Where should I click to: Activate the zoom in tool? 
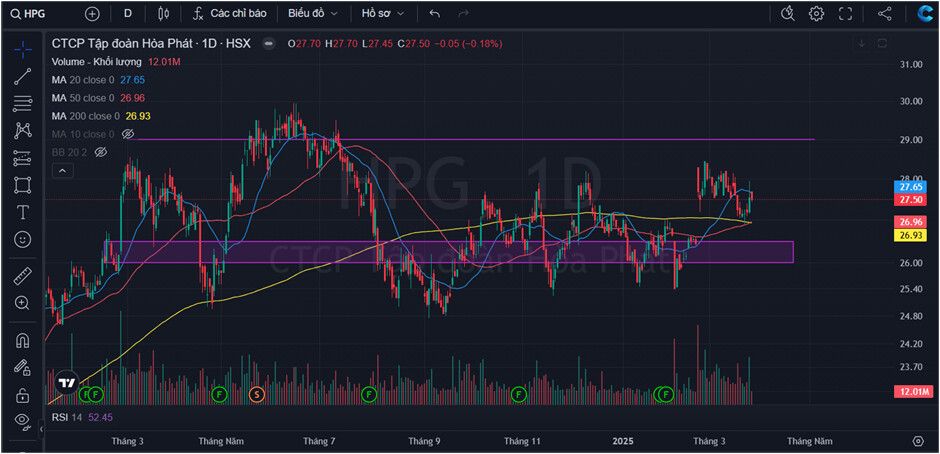click(x=22, y=302)
